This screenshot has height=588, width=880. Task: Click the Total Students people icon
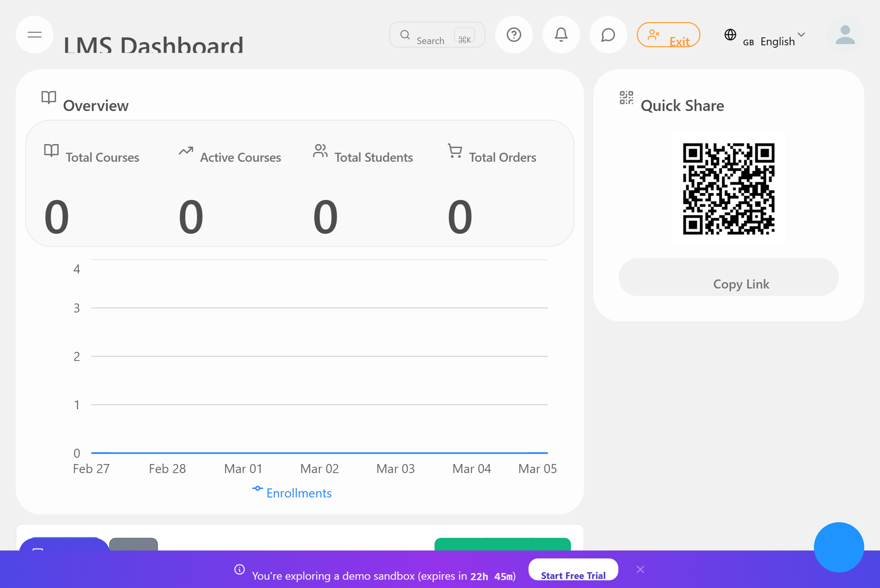(320, 151)
